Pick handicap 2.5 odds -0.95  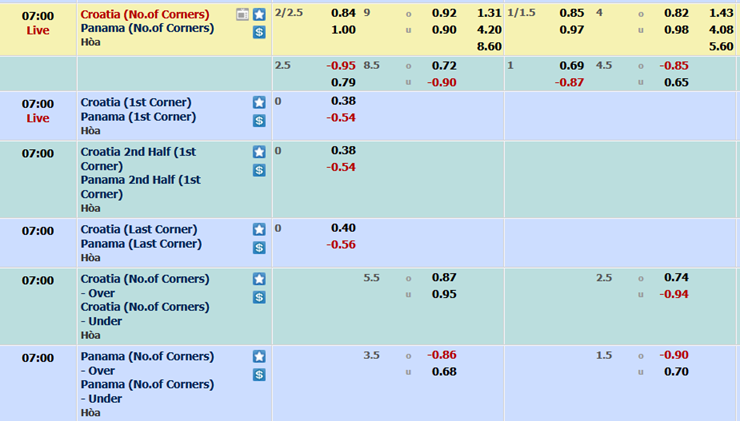pos(341,66)
